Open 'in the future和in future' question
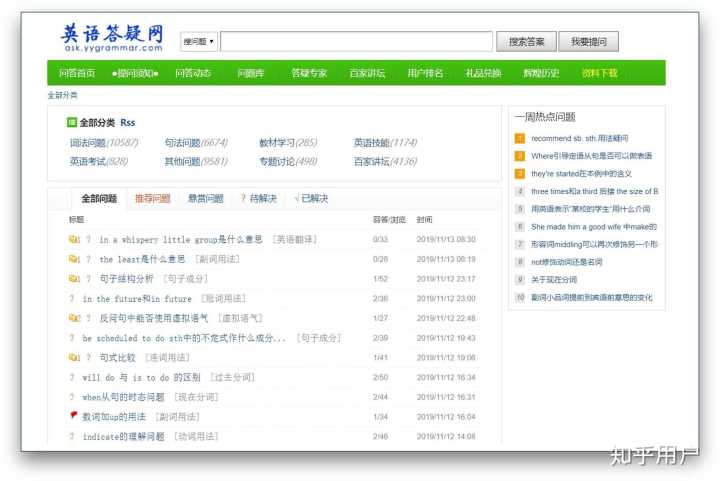720x481 pixels. (x=137, y=299)
